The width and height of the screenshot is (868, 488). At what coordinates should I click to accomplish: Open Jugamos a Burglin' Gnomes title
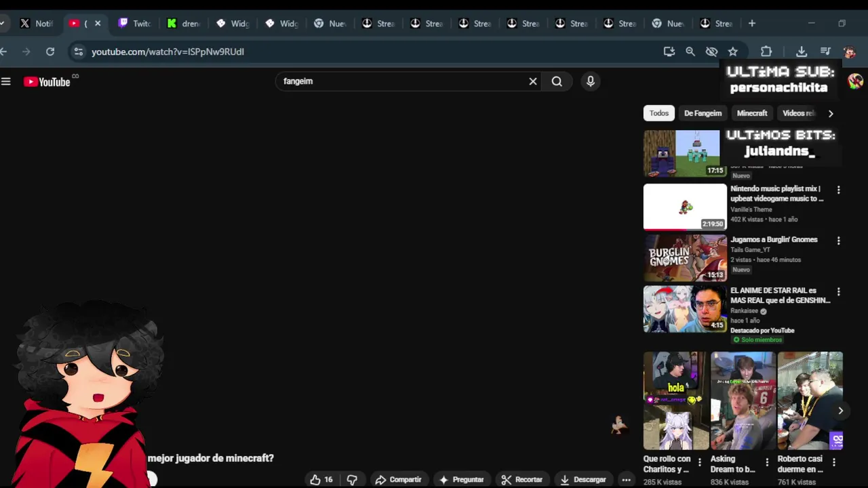(774, 239)
